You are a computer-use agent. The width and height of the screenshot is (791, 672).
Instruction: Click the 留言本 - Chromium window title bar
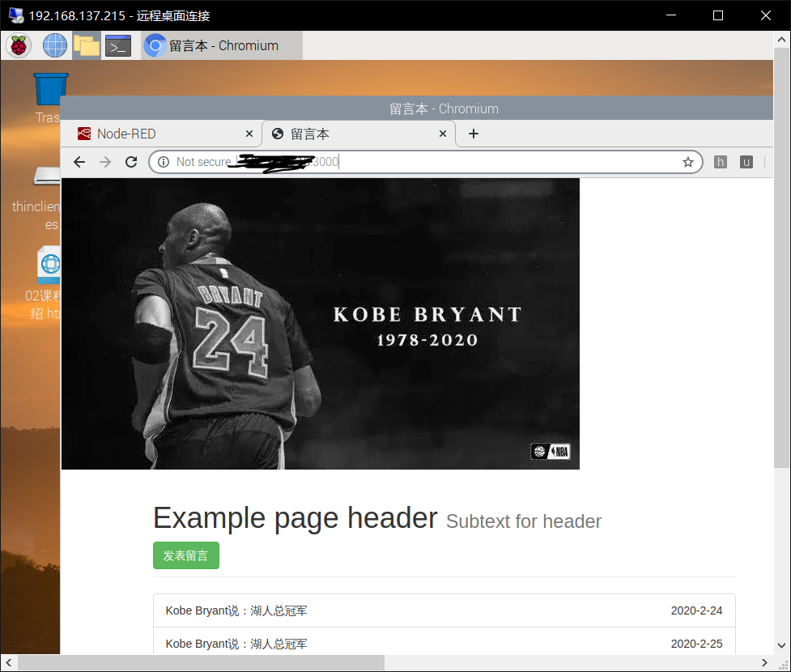417,108
